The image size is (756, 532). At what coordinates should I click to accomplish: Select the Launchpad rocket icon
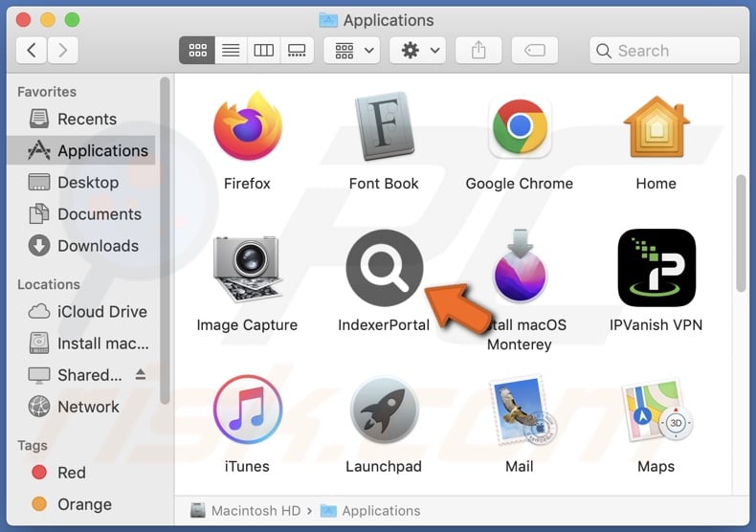[x=385, y=410]
